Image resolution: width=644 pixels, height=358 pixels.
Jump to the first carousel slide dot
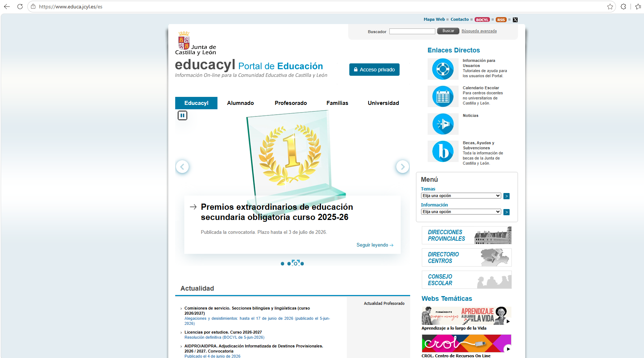[282, 264]
